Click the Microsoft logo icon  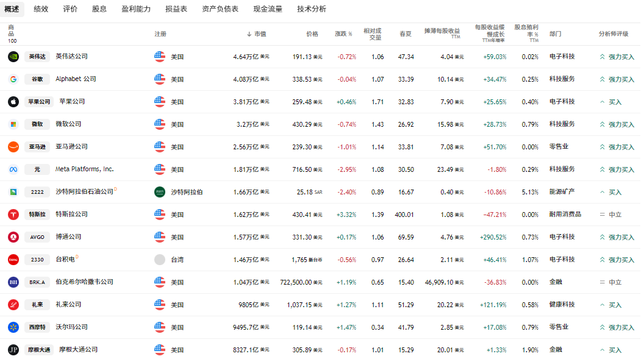(13, 124)
